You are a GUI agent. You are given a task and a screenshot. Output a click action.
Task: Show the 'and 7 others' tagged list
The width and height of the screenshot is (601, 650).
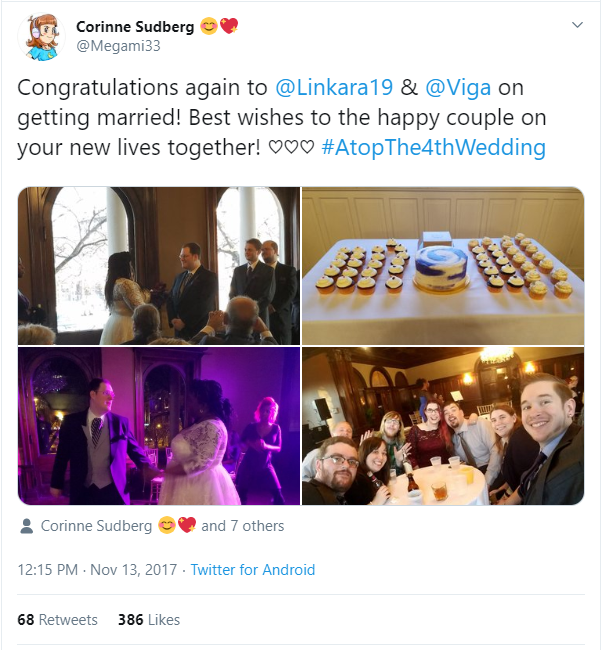[x=242, y=526]
